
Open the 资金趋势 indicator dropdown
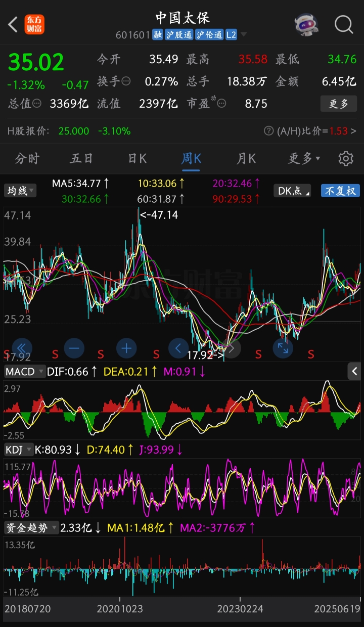click(x=31, y=528)
